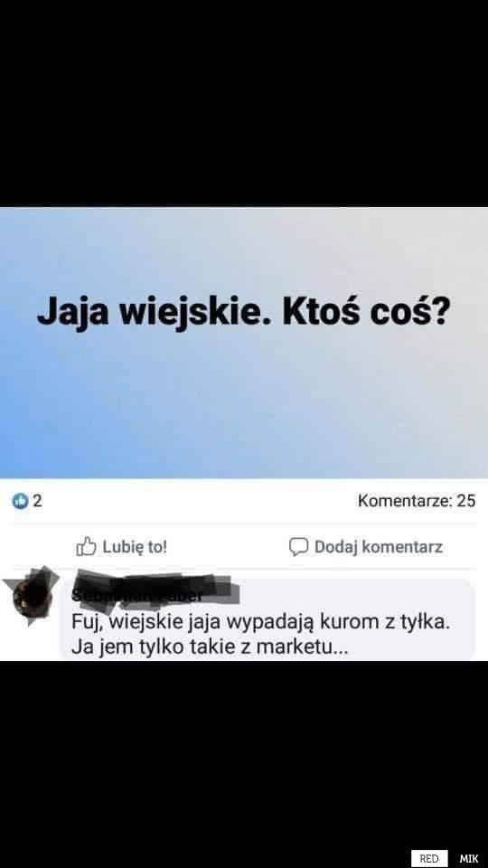Click the comment line starting with Fuj

pyautogui.click(x=260, y=622)
